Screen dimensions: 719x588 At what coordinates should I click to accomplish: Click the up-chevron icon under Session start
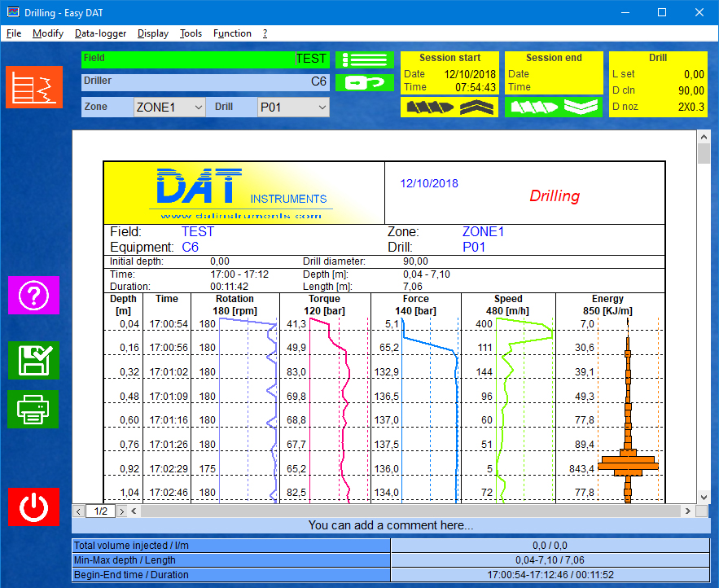point(479,107)
